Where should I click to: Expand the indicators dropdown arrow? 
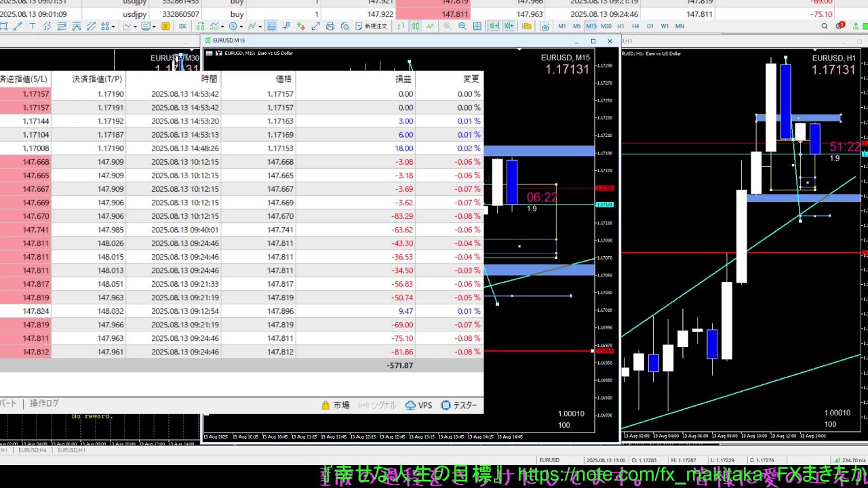point(222,26)
